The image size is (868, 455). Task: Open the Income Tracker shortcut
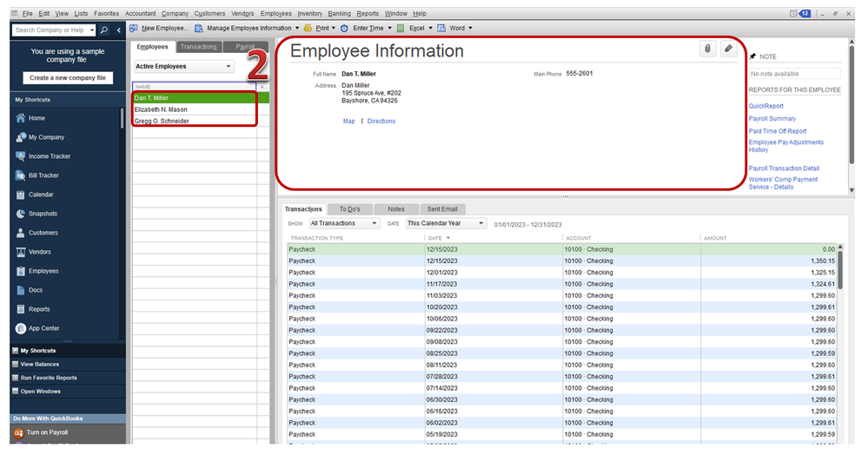click(x=43, y=156)
